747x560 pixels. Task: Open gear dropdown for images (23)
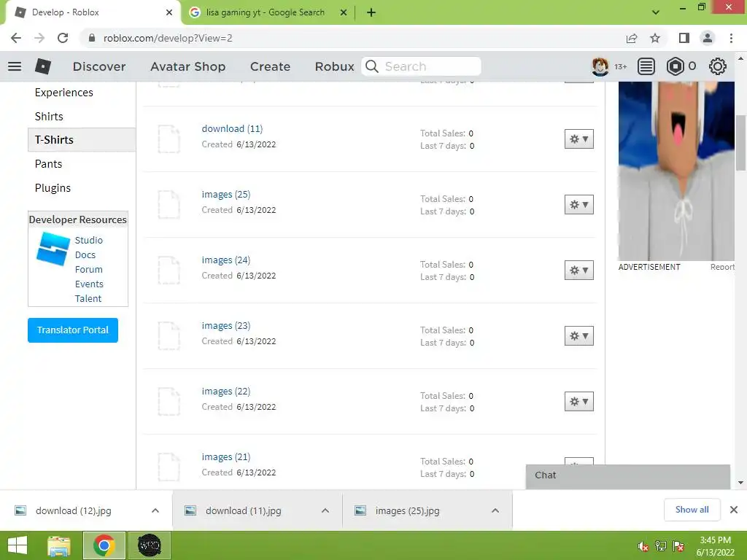pos(578,335)
